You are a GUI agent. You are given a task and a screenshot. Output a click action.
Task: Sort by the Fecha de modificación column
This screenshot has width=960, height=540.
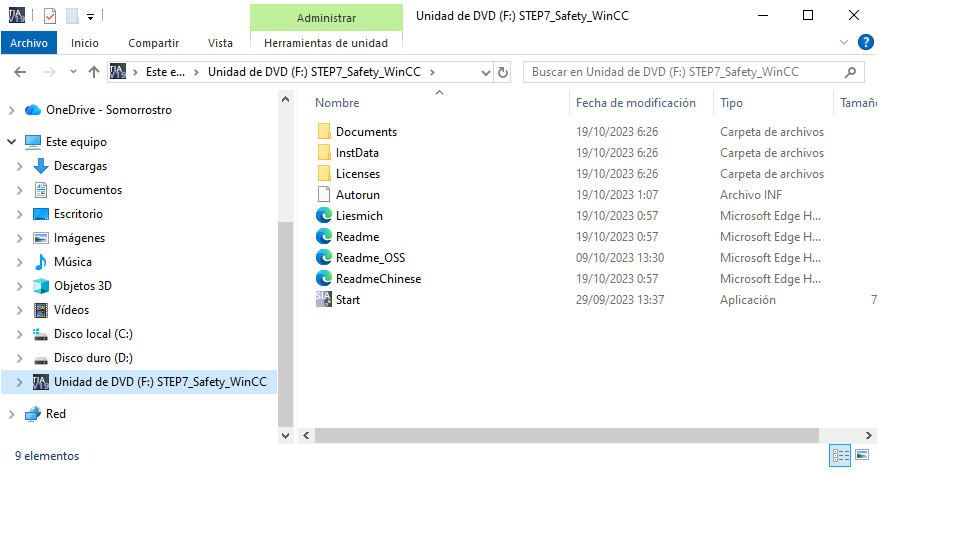(635, 103)
